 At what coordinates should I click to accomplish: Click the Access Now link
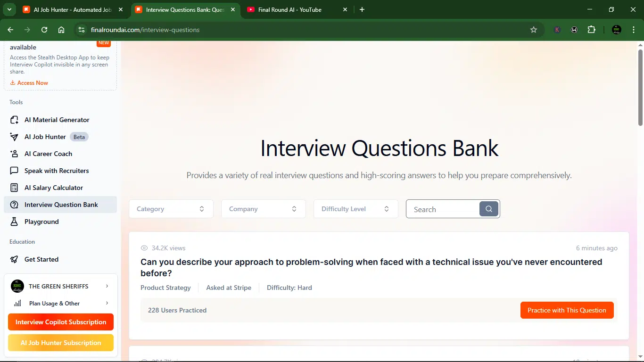pos(33,83)
